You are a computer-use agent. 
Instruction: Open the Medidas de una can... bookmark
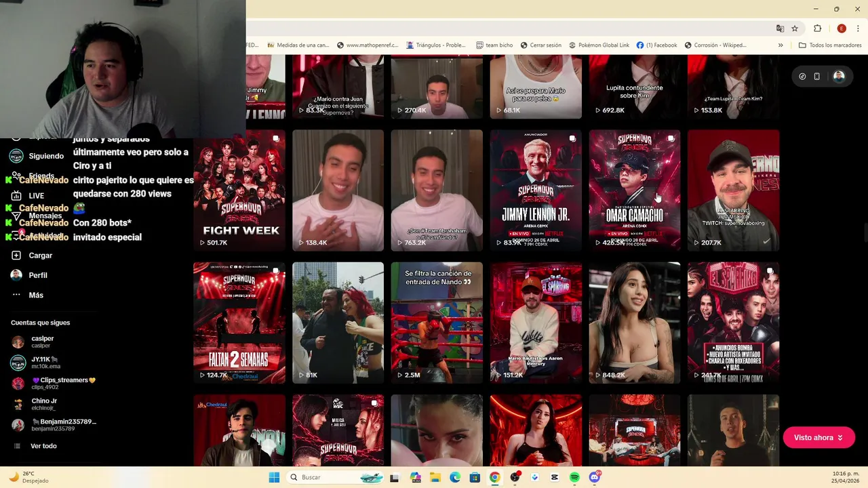click(x=298, y=45)
